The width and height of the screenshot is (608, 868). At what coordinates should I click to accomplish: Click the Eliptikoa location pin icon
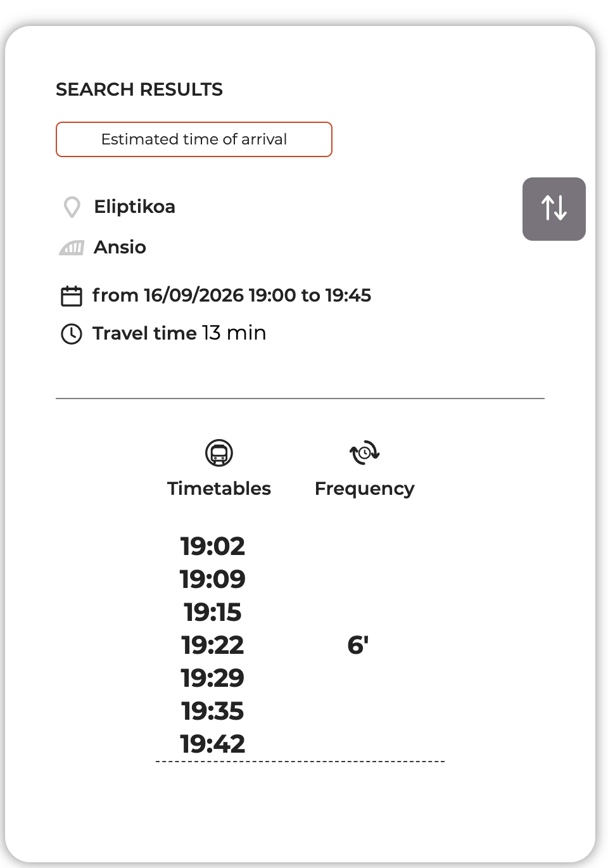72,207
